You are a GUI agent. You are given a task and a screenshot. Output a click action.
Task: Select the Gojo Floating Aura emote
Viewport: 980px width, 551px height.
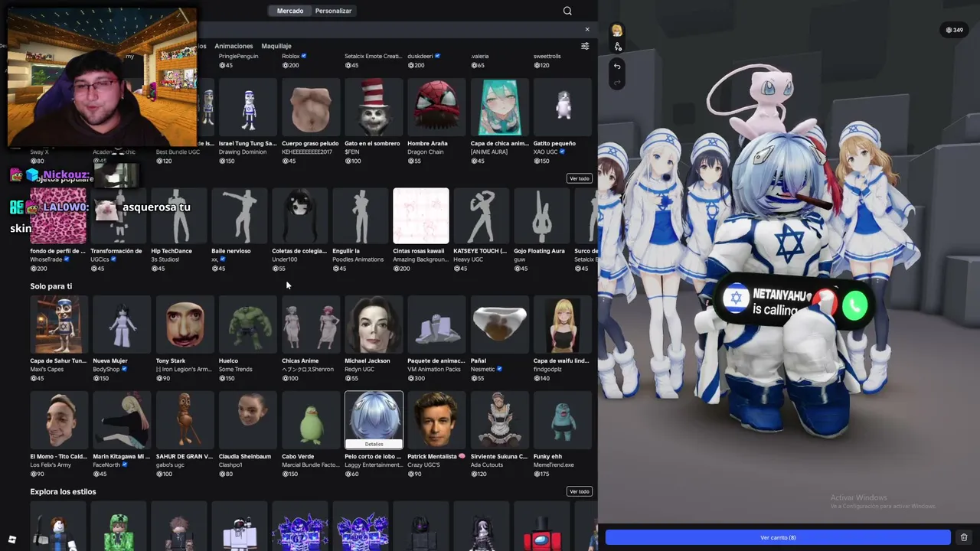(542, 216)
